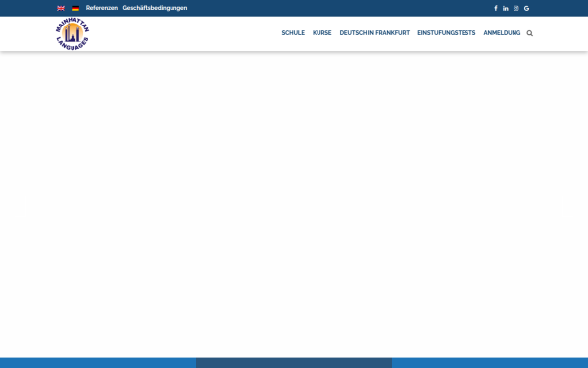
Task: Click the Mainhattan Languages logo
Action: tap(73, 33)
